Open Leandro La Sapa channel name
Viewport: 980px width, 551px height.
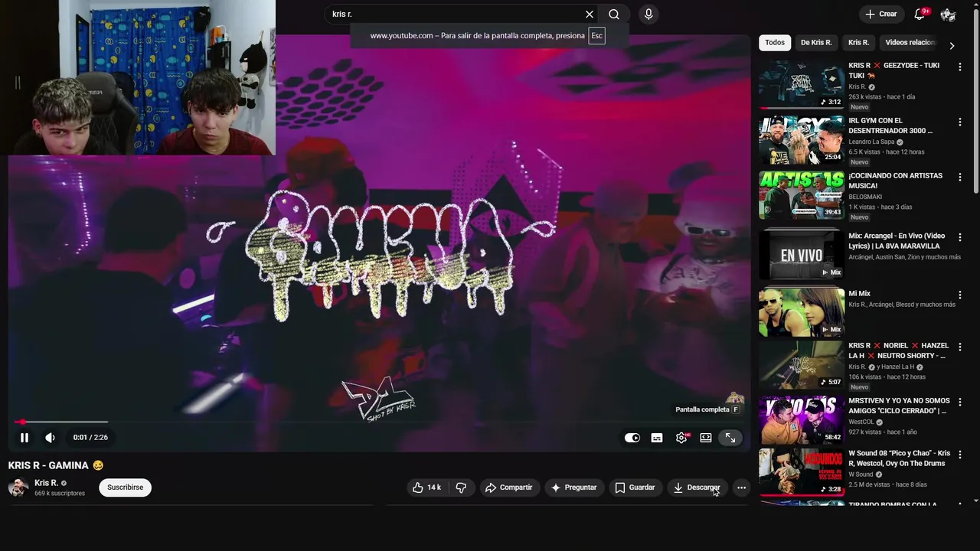[x=871, y=142]
